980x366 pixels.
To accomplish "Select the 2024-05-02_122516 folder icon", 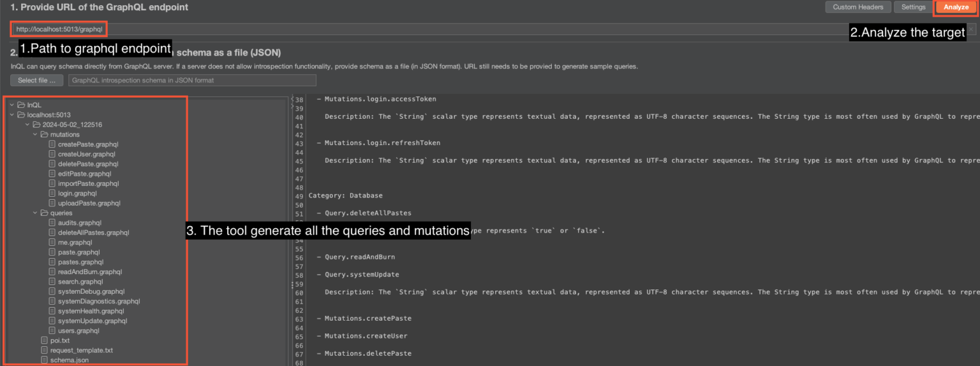I will coord(37,125).
